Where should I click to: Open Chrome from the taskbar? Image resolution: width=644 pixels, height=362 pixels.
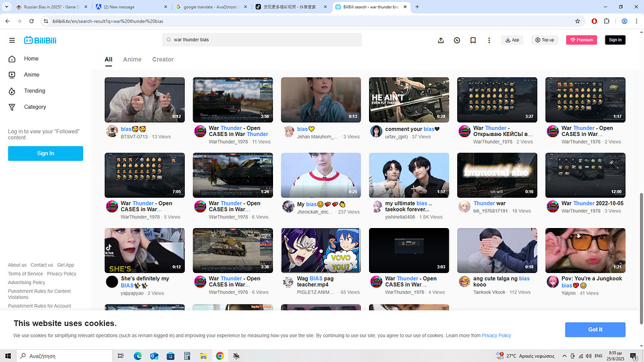(220, 356)
